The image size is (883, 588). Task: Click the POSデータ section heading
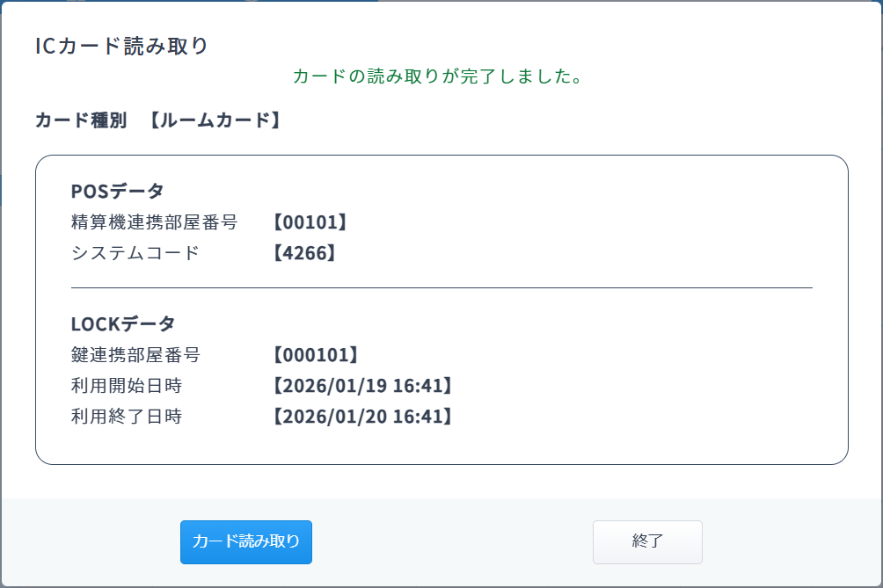point(117,192)
